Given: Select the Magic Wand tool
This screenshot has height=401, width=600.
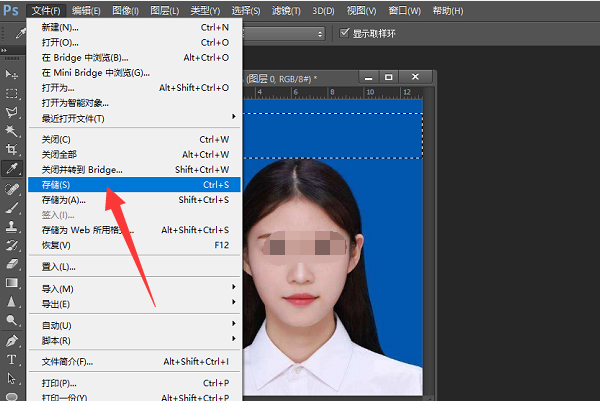Looking at the screenshot, I should click(11, 130).
